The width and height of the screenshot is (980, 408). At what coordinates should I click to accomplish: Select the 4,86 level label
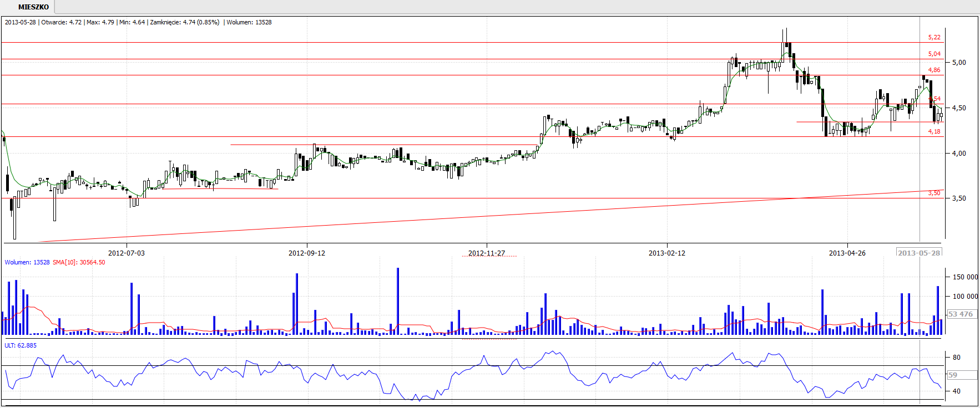[934, 70]
